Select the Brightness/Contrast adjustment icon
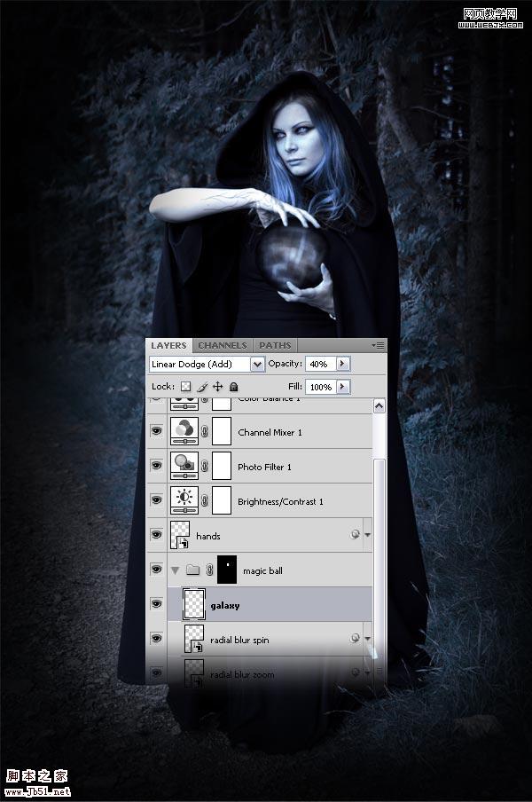The image size is (532, 802). (x=184, y=499)
